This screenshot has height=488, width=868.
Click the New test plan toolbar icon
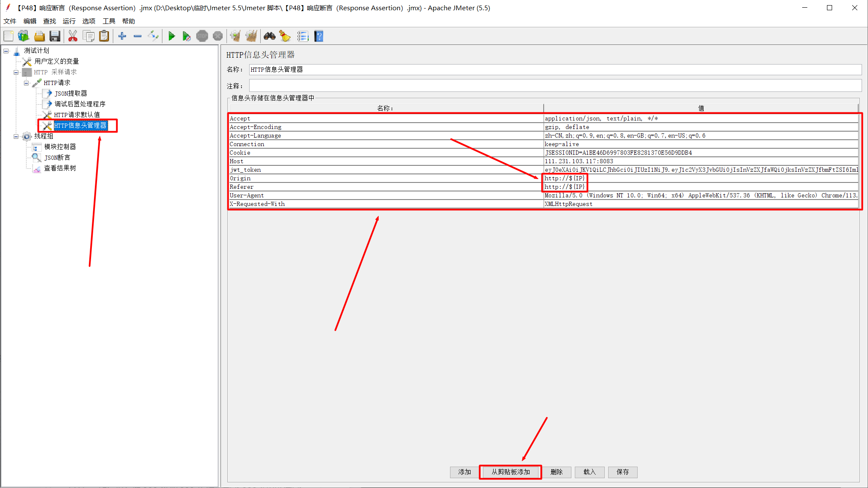point(9,36)
